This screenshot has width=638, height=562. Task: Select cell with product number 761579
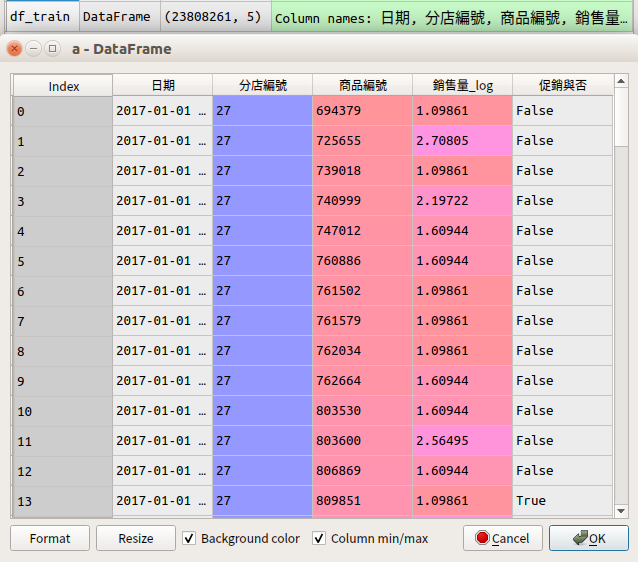click(x=363, y=321)
